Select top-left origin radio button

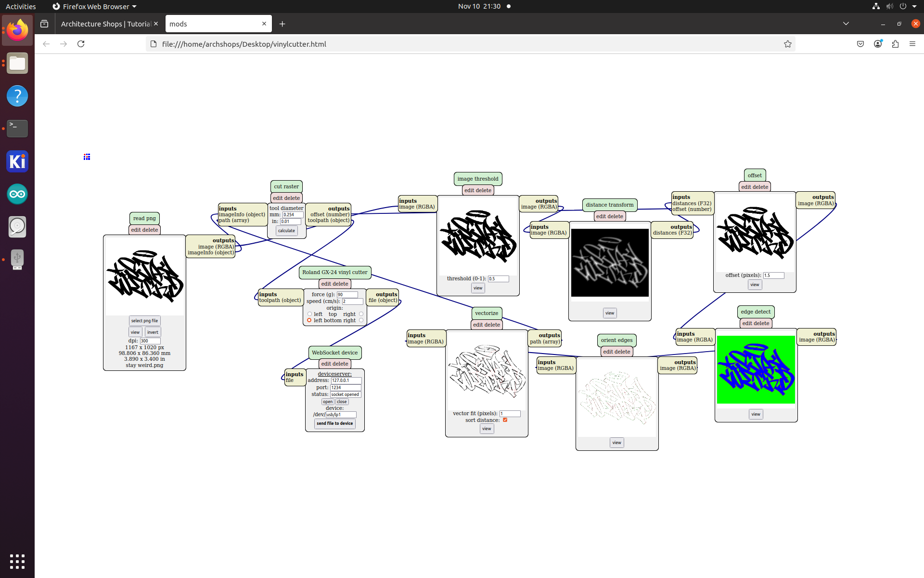309,314
